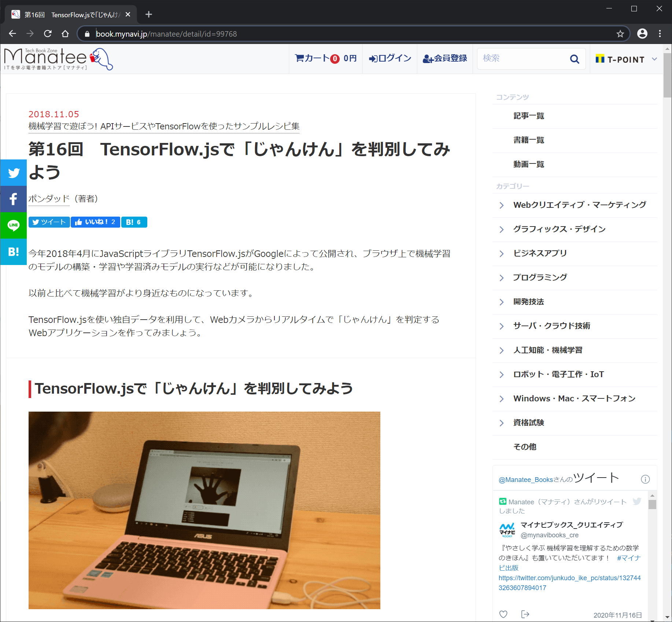Open マイナビブックス_クリエイティブ profile
This screenshot has width=672, height=622.
[x=572, y=525]
